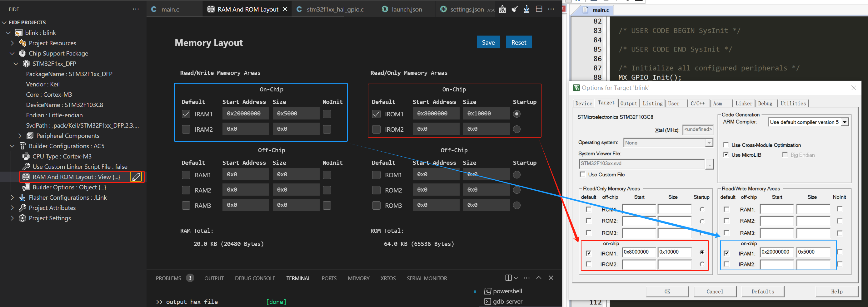Click the browse button next to System Viewer File
This screenshot has height=307, width=868.
tap(709, 163)
